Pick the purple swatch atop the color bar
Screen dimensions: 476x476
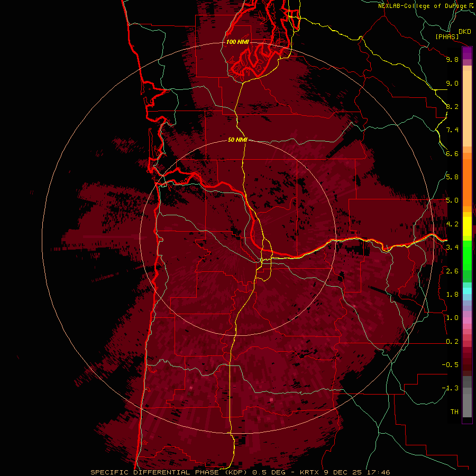(467, 53)
